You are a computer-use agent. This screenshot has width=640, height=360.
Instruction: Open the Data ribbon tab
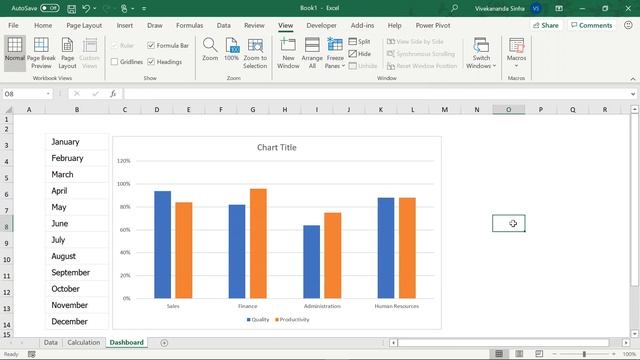(223, 25)
